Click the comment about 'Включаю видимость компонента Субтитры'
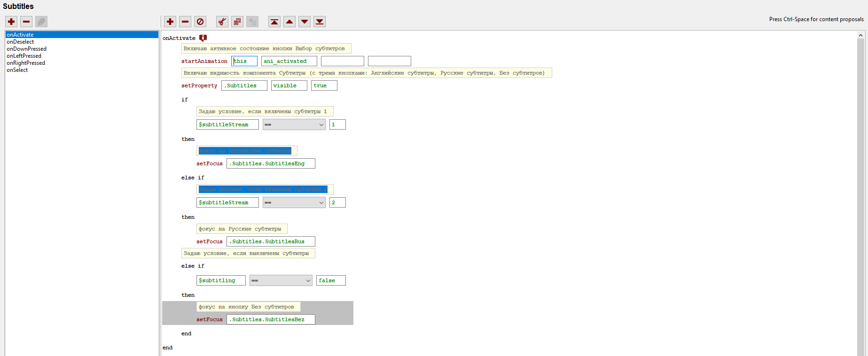This screenshot has width=868, height=356. [x=367, y=73]
